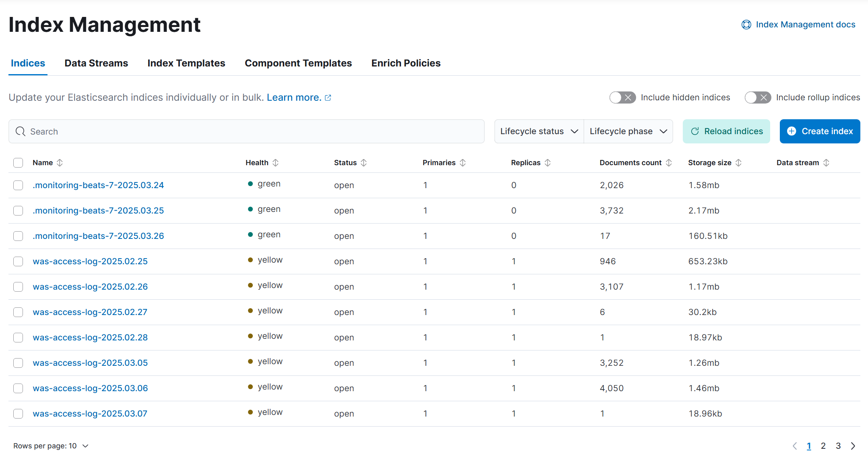Click Storage size sort icon
The width and height of the screenshot is (868, 452).
[738, 163]
